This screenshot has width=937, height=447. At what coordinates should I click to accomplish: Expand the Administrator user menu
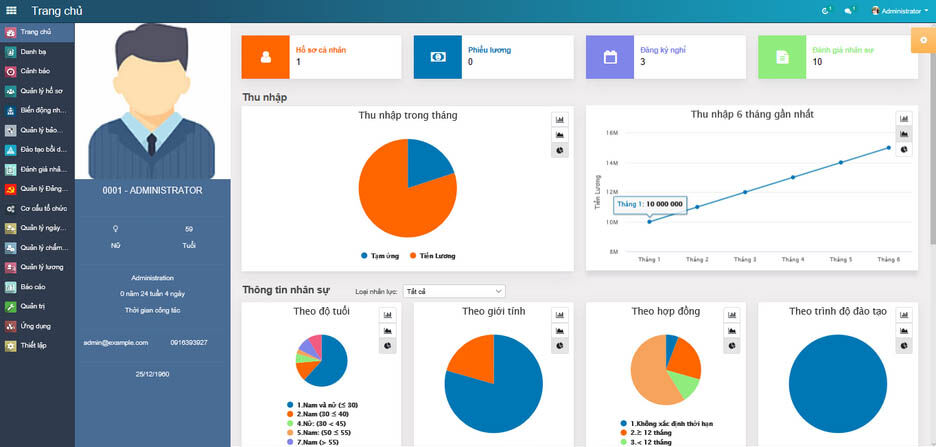[x=899, y=11]
